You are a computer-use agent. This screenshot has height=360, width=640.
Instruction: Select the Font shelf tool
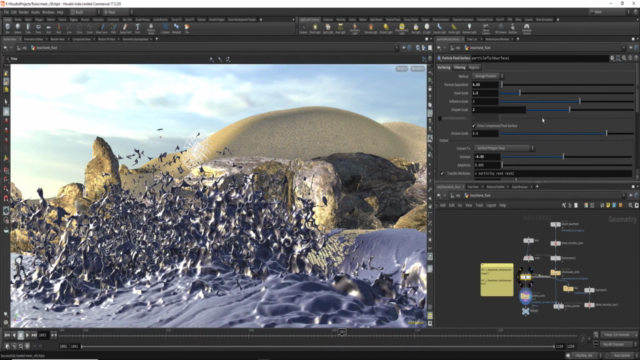[138, 28]
